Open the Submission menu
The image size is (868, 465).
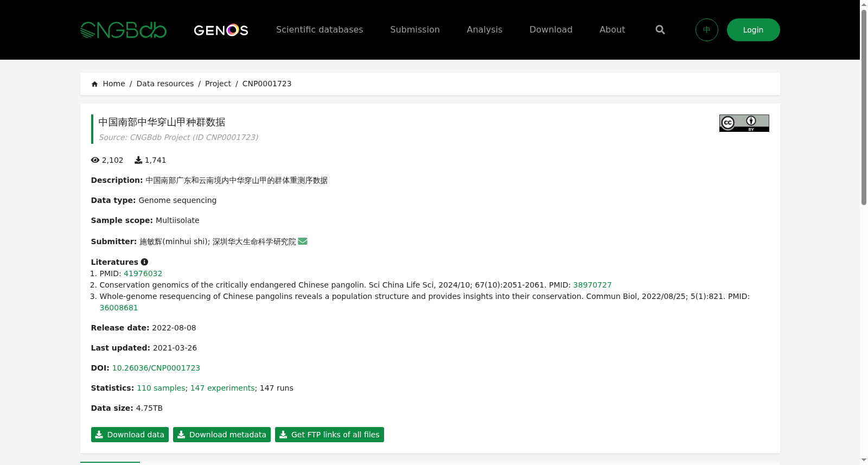click(x=415, y=30)
